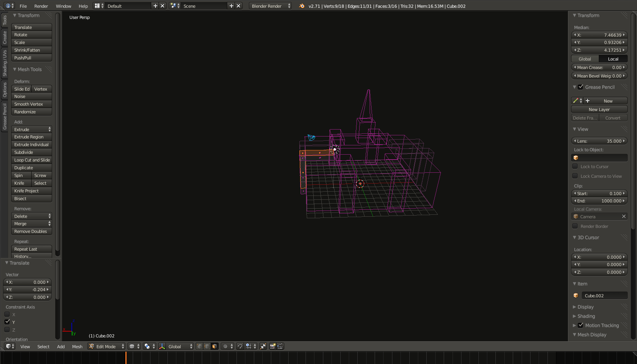Switch to the Shading / UVs tab

click(x=5, y=63)
